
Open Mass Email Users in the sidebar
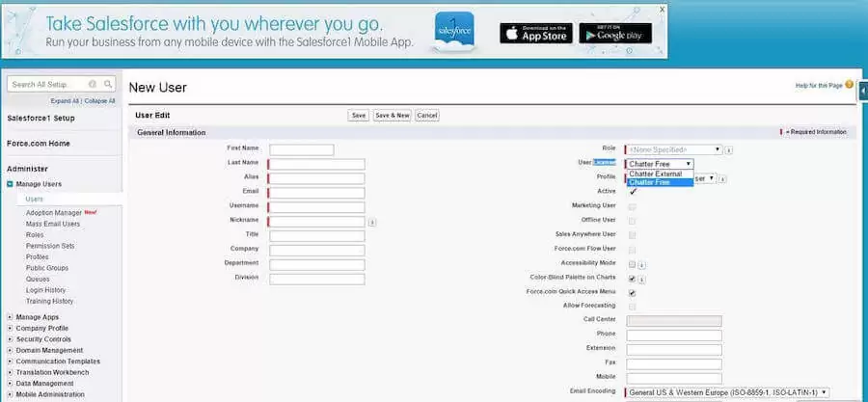53,224
